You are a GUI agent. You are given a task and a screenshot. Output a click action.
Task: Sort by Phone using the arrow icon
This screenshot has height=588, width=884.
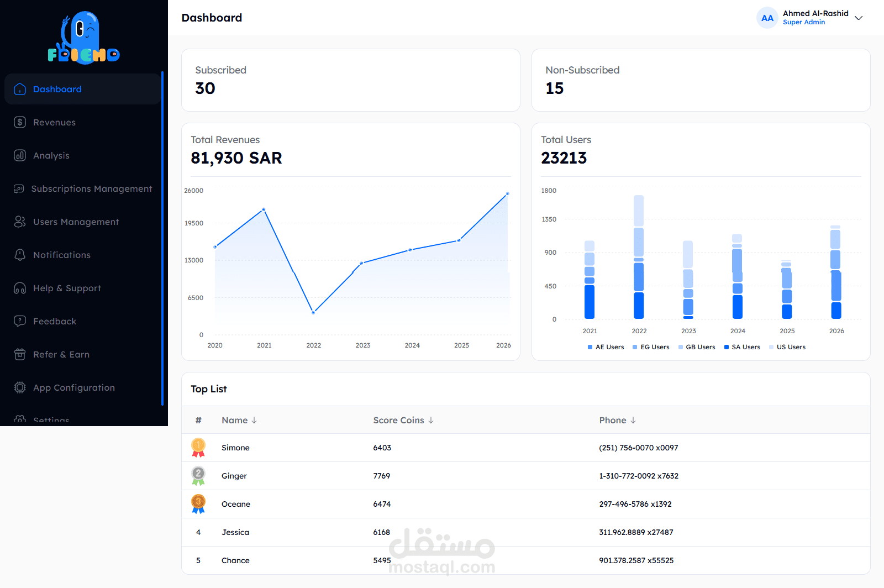(x=633, y=420)
